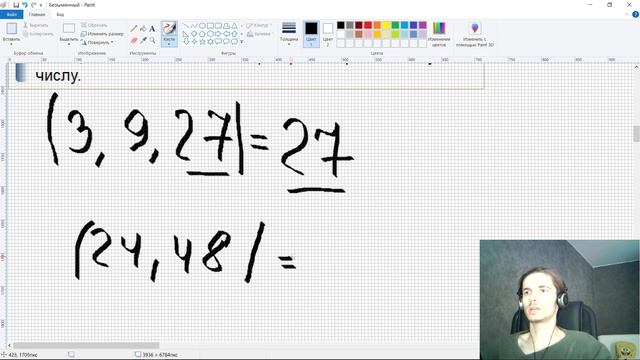Switch to the View ribbon tab
Viewport: 640px width, 360px height.
(x=60, y=14)
